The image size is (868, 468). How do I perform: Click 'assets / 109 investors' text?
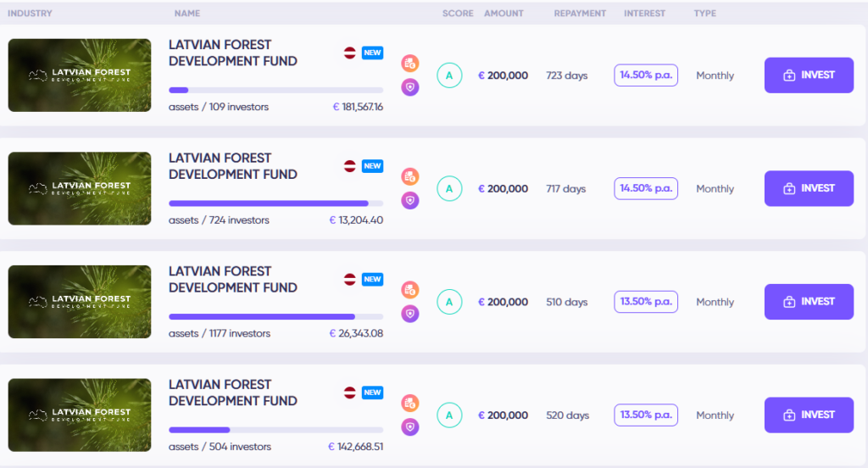coord(219,107)
